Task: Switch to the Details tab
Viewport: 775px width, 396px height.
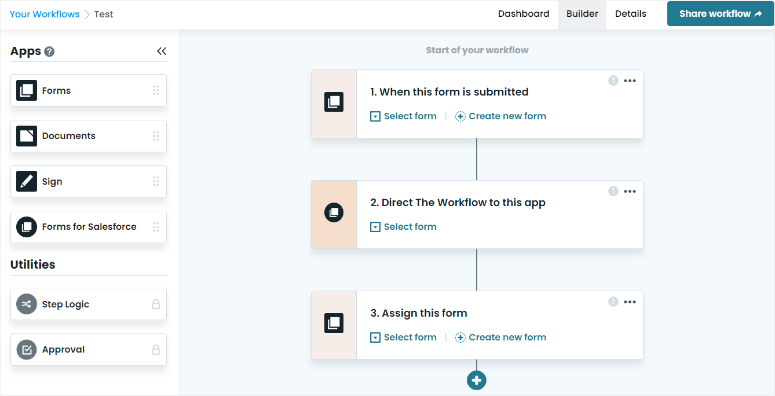Action: [x=631, y=14]
